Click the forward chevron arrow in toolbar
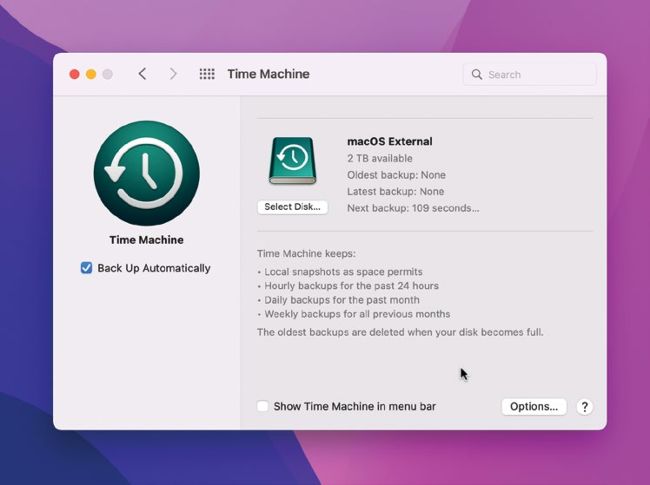650x485 pixels. pyautogui.click(x=173, y=74)
